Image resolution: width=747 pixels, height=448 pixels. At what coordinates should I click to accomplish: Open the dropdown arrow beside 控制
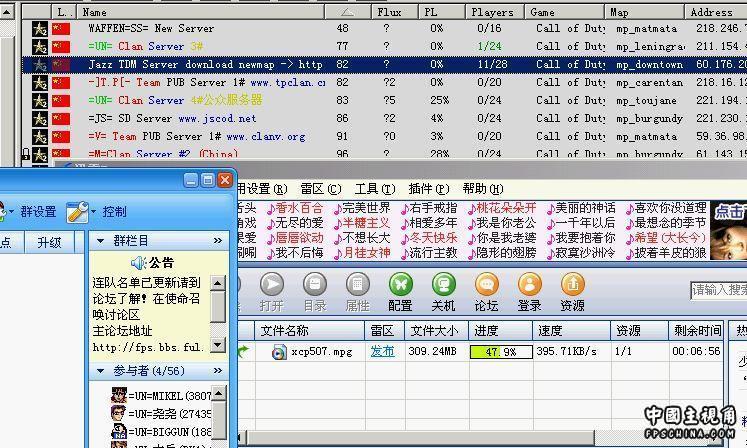(x=94, y=212)
